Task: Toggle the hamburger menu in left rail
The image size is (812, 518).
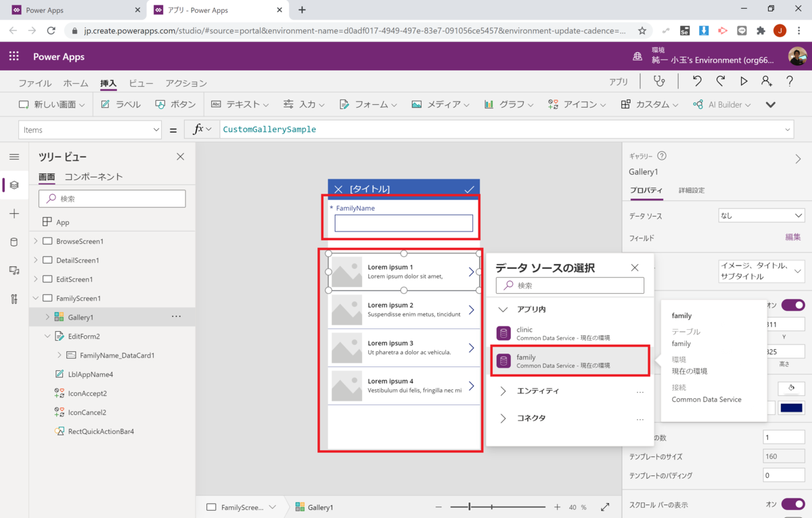Action: (x=14, y=157)
